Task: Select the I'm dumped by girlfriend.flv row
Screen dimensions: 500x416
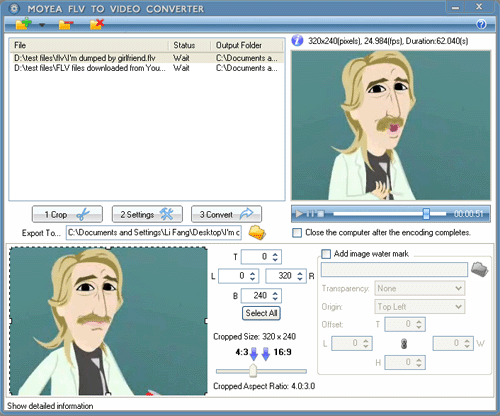Action: (147, 58)
